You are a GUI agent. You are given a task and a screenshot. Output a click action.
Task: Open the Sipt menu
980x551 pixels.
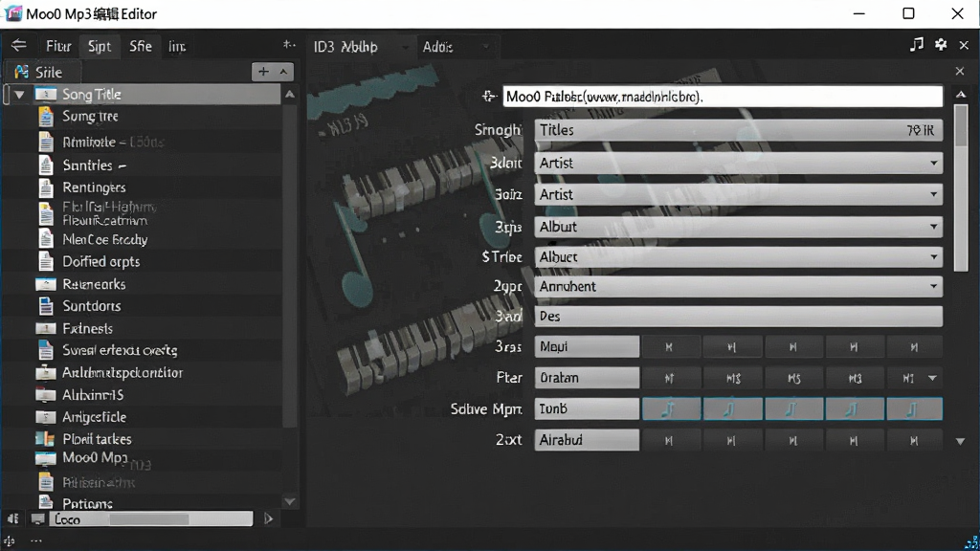100,46
